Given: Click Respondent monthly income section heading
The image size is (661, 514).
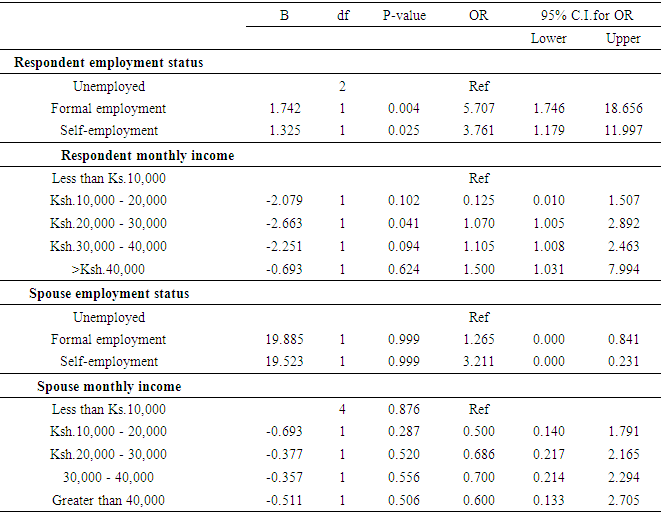Looking at the screenshot, I should (148, 155).
